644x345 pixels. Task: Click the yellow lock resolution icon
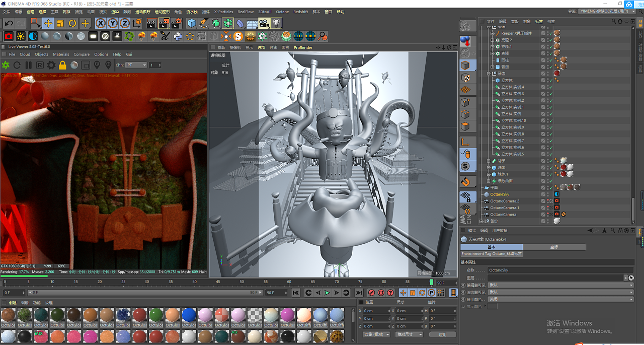pos(62,65)
